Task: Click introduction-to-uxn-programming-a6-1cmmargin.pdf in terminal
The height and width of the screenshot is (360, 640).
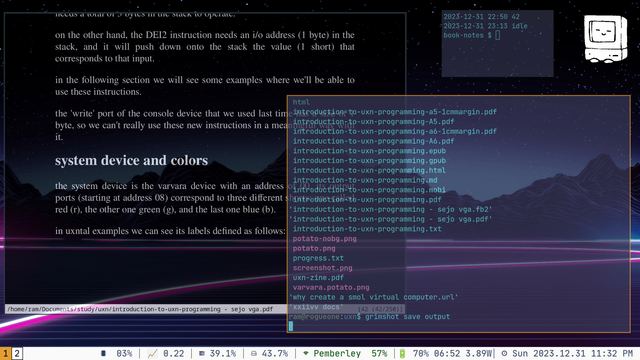Action: click(395, 131)
